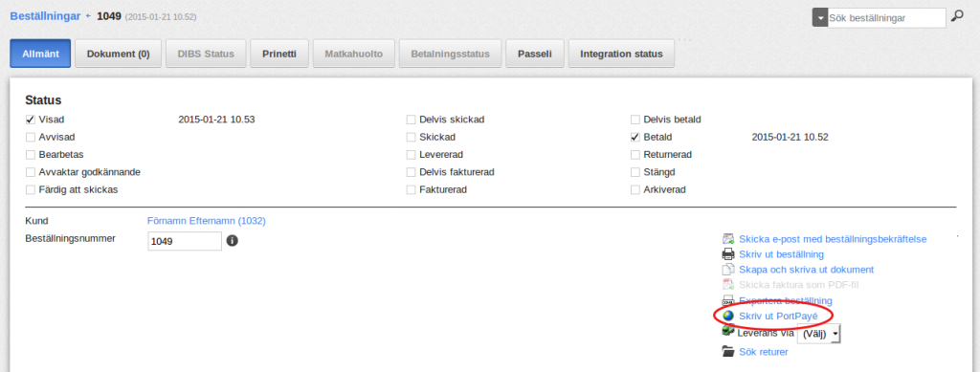
Task: Click the printer icon for Skriv ut beställning
Action: 727,254
